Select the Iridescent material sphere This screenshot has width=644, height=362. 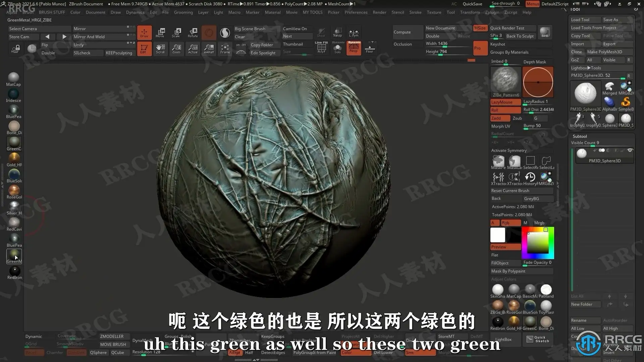(13, 94)
